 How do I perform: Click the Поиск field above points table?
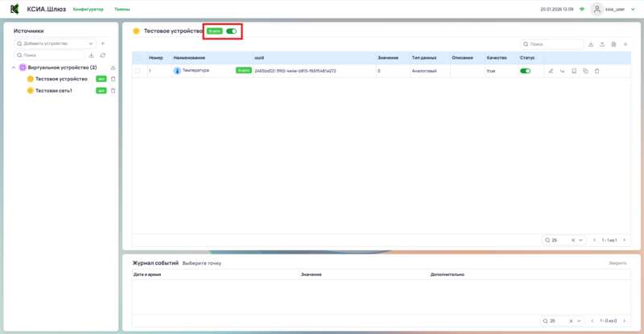coord(554,44)
